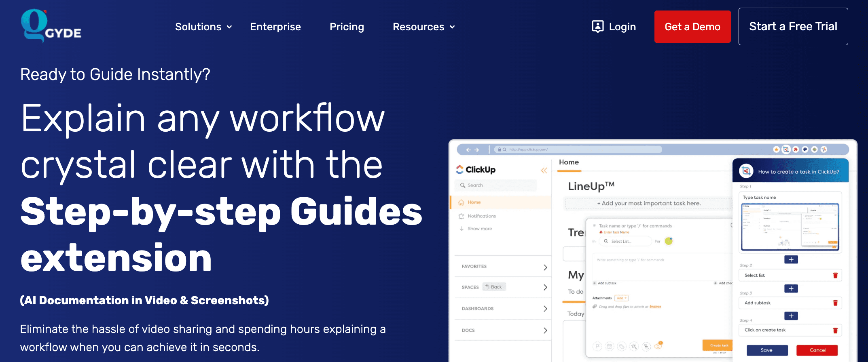Click plus button below Select list step
868x362 pixels.
coord(791,288)
